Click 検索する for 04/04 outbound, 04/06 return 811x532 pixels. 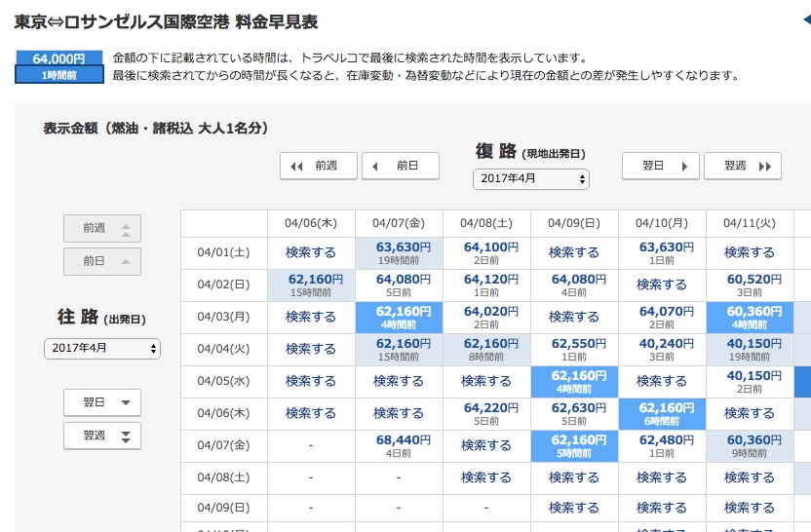[311, 350]
